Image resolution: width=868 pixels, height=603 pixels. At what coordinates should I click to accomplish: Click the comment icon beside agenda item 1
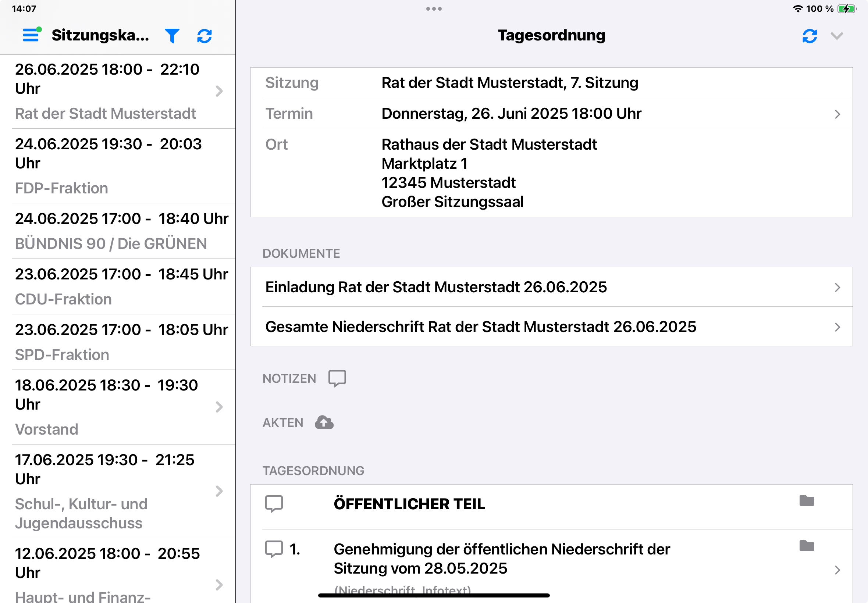(274, 548)
